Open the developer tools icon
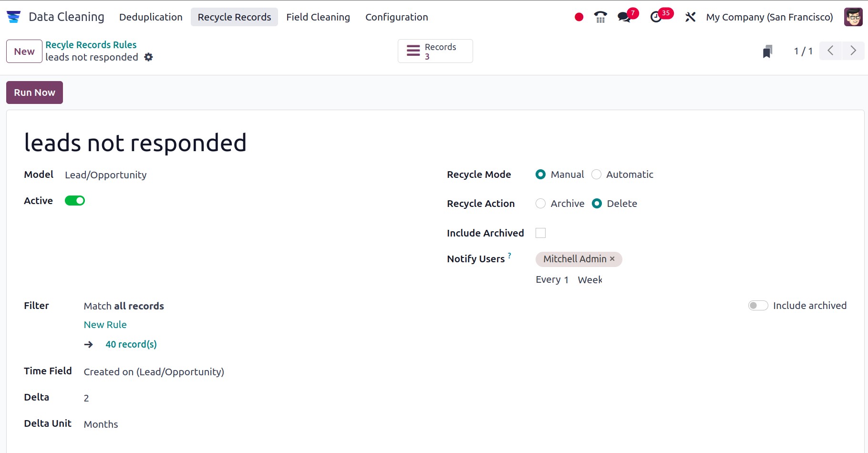The height and width of the screenshot is (453, 868). pos(690,17)
